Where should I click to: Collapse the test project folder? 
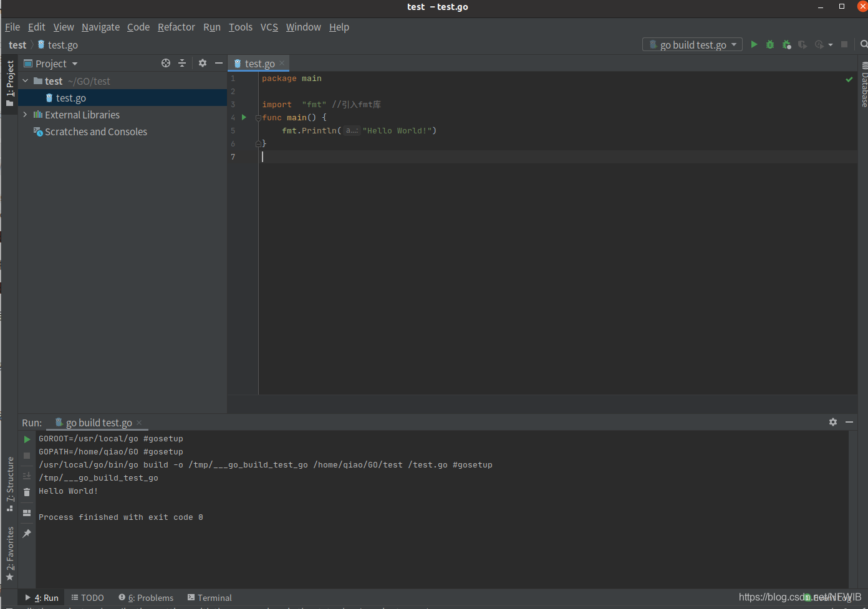[26, 81]
